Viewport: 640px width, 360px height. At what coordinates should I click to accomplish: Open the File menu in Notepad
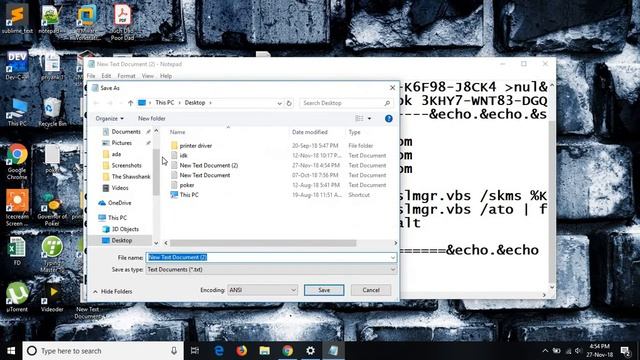coord(91,76)
